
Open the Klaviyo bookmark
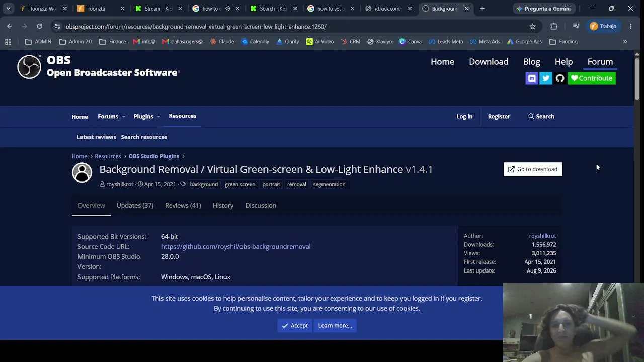point(380,42)
